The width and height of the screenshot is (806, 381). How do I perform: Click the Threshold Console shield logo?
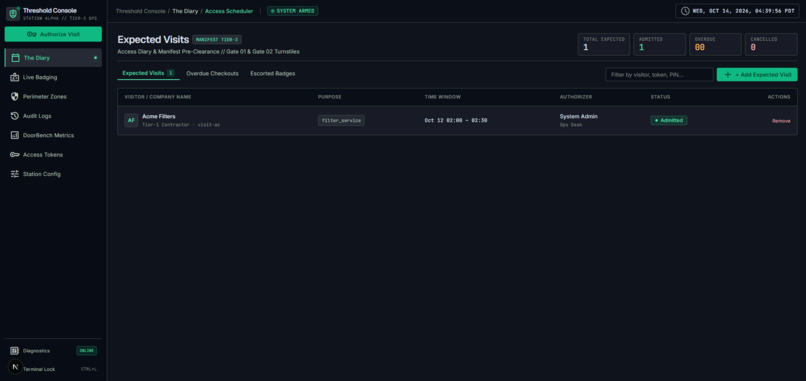click(13, 13)
